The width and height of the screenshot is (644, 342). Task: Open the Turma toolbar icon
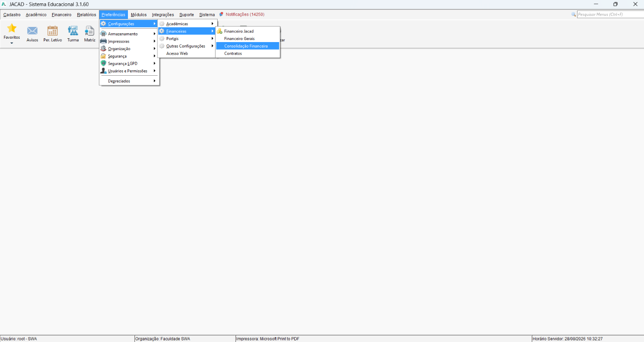73,34
